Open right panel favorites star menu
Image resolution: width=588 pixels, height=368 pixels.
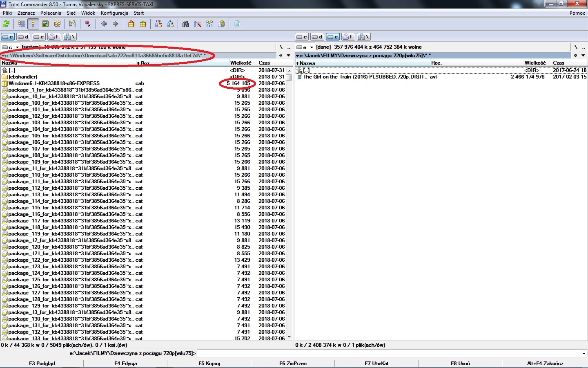coord(575,56)
